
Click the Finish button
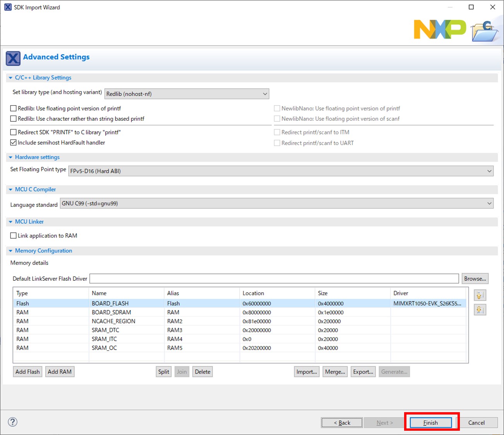[430, 423]
